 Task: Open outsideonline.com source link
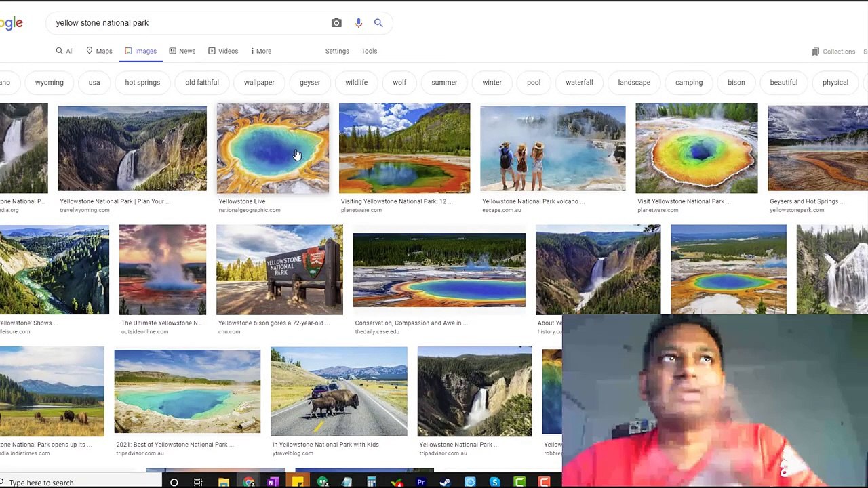[144, 332]
